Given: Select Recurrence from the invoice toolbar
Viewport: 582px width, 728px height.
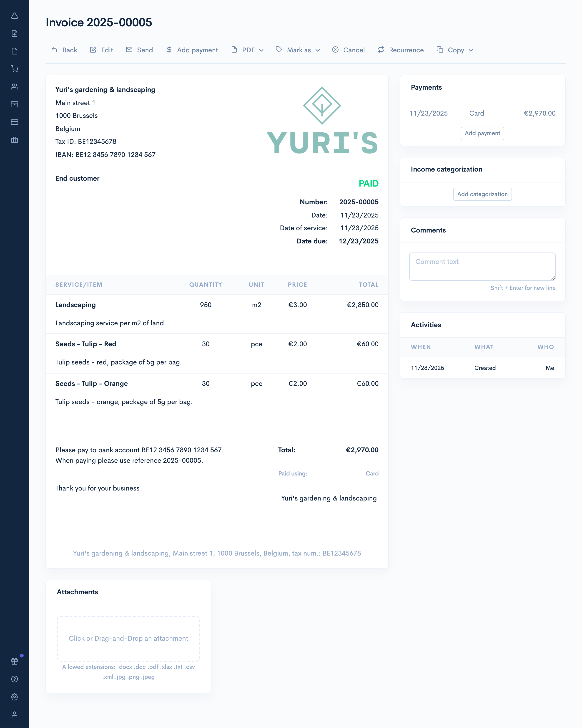Looking at the screenshot, I should click(x=401, y=50).
